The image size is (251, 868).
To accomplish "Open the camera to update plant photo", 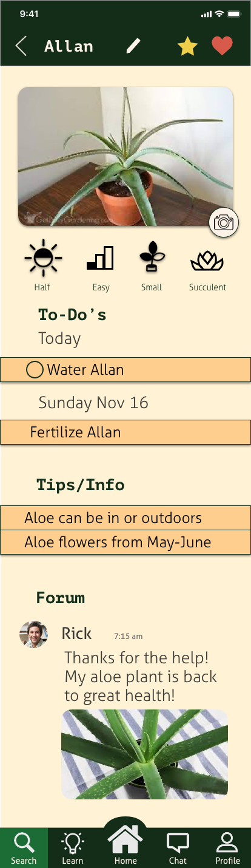I will 224,222.
